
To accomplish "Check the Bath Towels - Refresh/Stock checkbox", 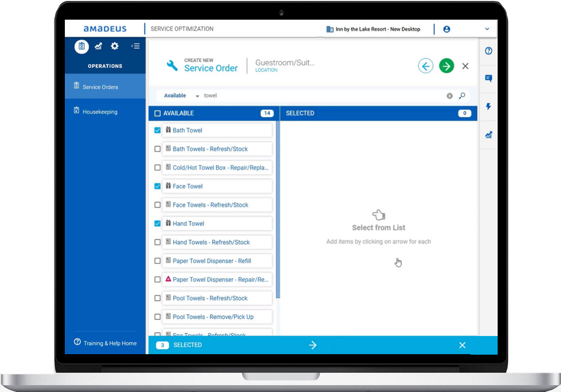I will pyautogui.click(x=157, y=149).
